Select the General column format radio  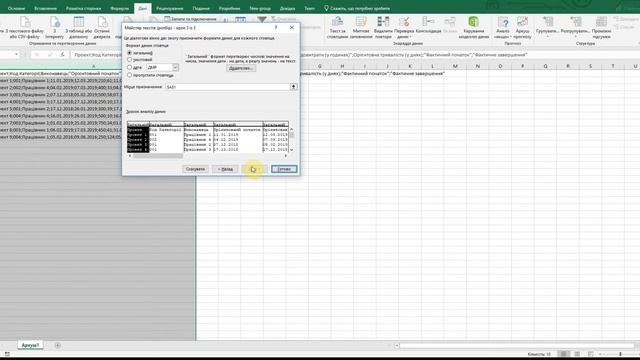click(x=129, y=53)
